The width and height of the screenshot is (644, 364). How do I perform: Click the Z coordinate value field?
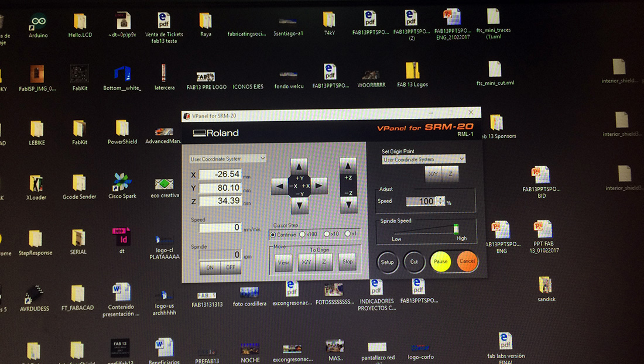click(220, 201)
